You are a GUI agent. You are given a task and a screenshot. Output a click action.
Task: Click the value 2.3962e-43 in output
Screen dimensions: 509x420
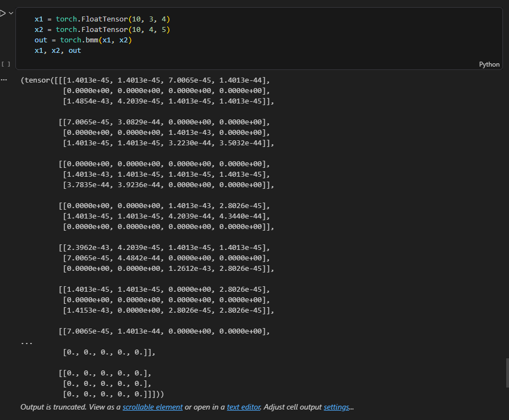88,248
